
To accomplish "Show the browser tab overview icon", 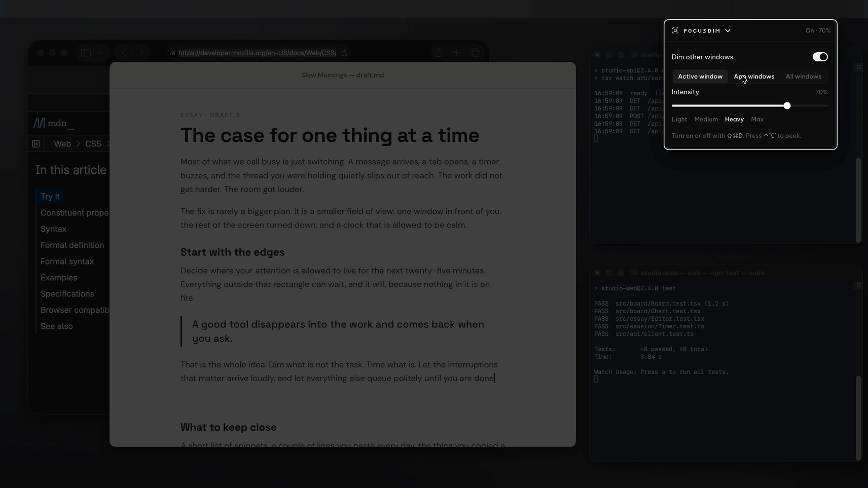I will (475, 53).
